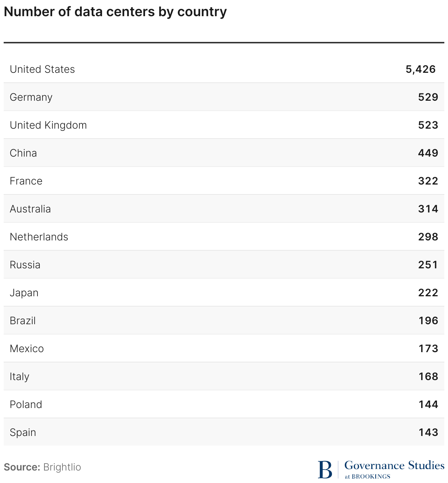Select the France row label
The height and width of the screenshot is (483, 448).
26,181
